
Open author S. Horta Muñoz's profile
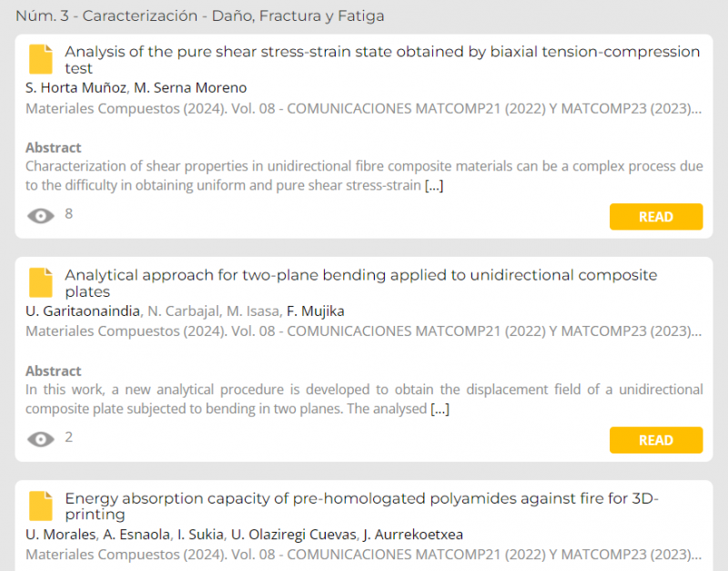click(76, 87)
